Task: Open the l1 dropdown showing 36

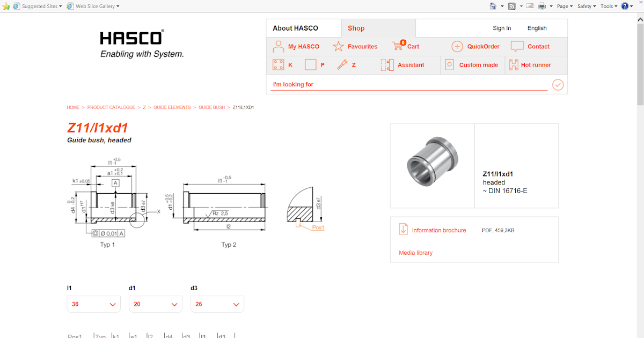Action: pos(93,304)
